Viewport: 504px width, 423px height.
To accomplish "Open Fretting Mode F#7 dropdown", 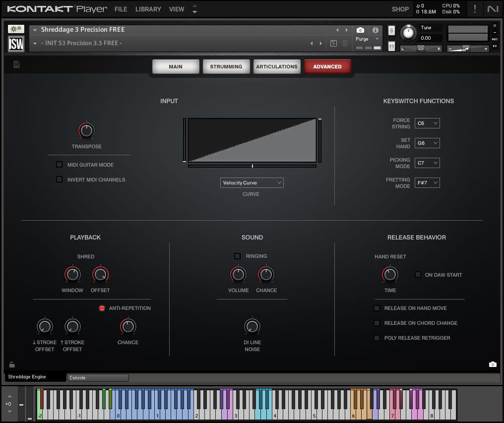I will [x=427, y=183].
